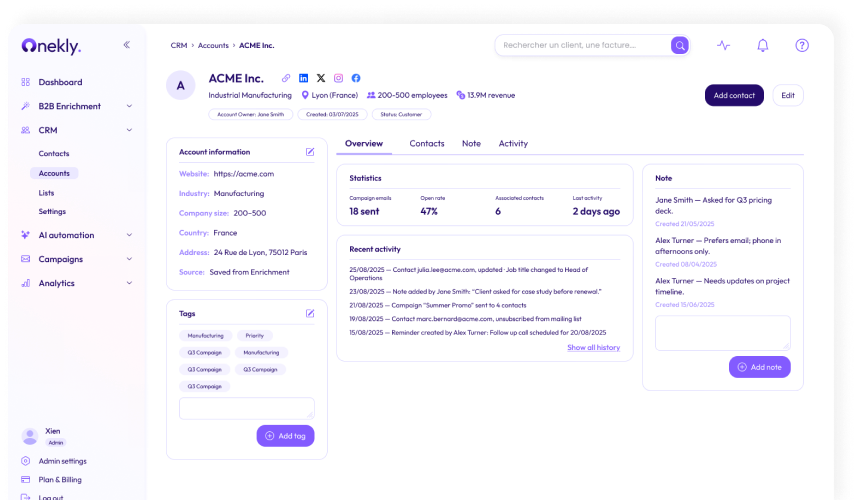Switch to the Activity tab
Image resolution: width=858 pixels, height=500 pixels.
point(513,144)
